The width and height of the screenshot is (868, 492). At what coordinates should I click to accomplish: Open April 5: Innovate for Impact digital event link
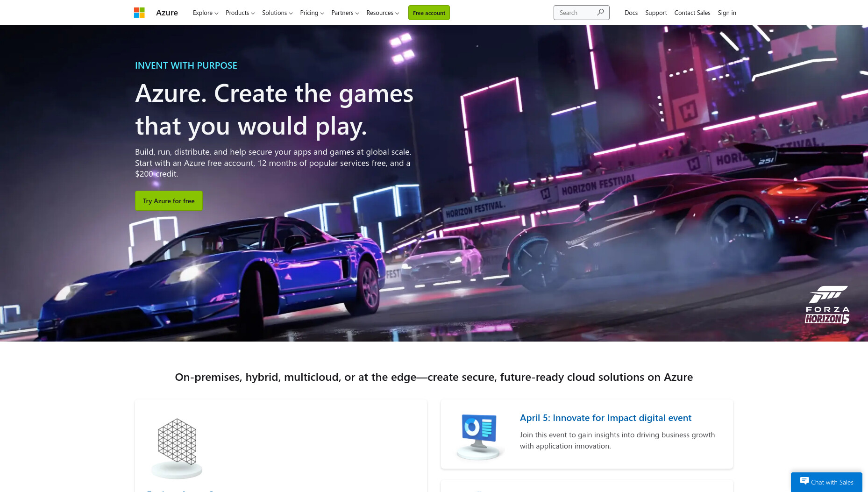[x=605, y=418]
